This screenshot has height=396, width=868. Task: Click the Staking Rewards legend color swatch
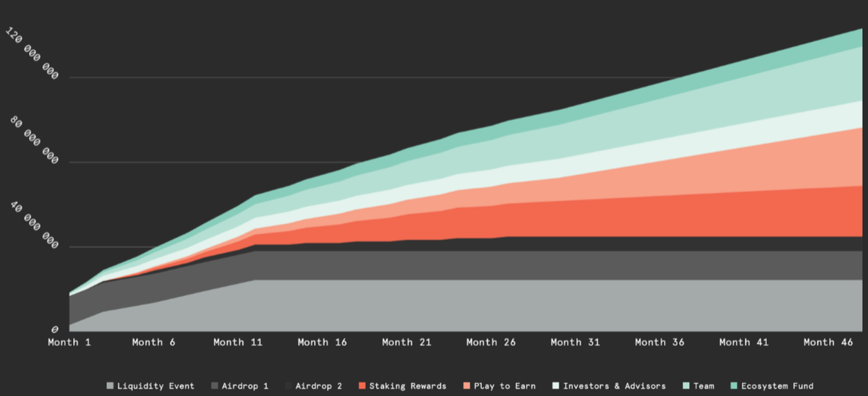[362, 386]
